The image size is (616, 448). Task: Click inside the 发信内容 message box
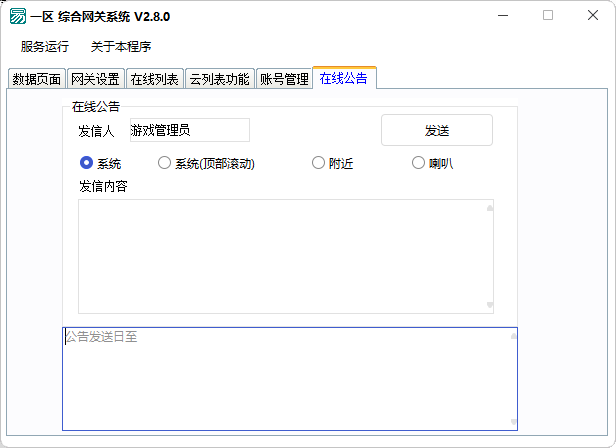[x=280, y=256]
